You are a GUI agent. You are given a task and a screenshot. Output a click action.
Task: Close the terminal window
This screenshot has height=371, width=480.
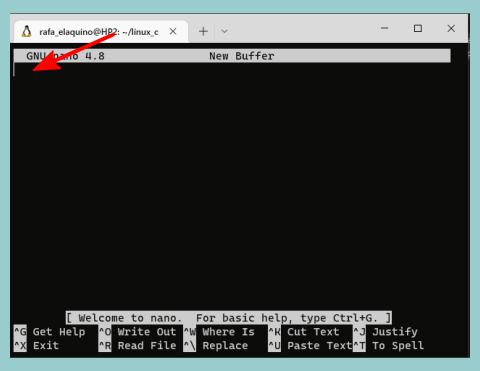(x=451, y=28)
